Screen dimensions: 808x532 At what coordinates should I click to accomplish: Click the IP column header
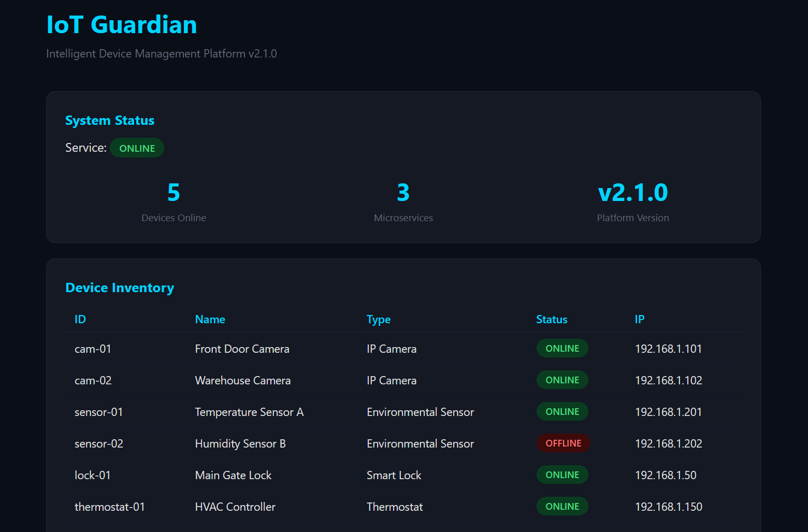click(x=640, y=320)
